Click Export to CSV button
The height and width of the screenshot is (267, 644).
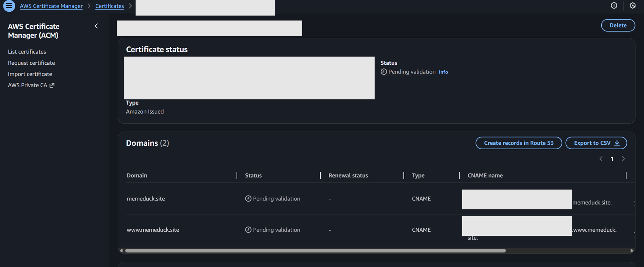[596, 143]
